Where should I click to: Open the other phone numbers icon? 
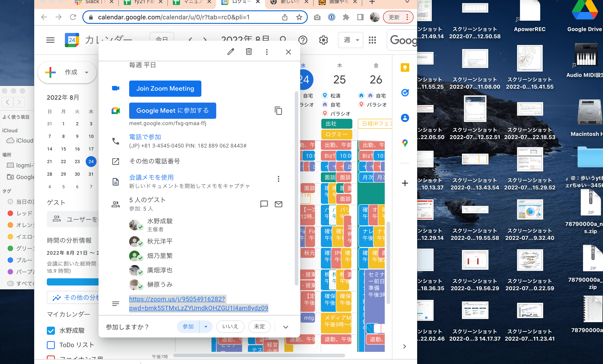[x=115, y=162]
